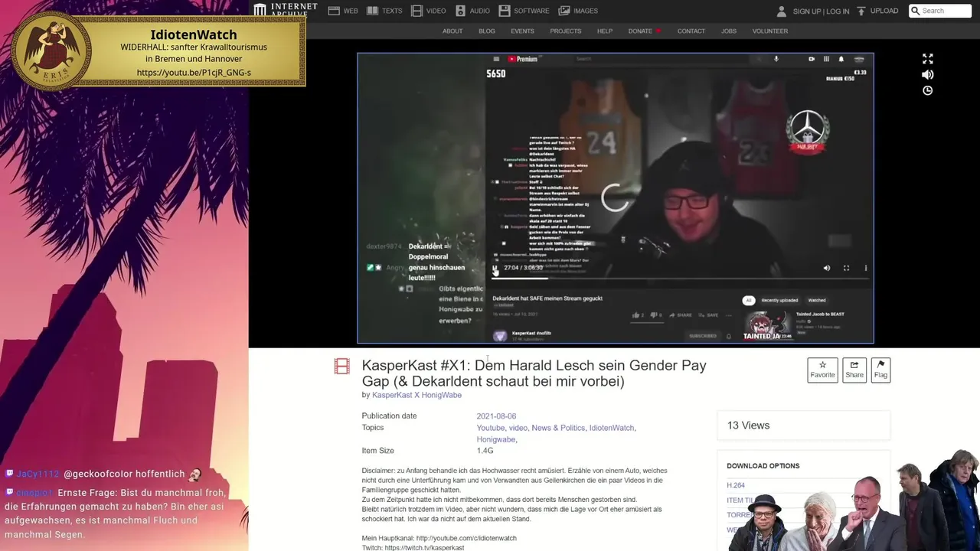Open the News & Politics topic link
980x551 pixels.
pyautogui.click(x=558, y=428)
